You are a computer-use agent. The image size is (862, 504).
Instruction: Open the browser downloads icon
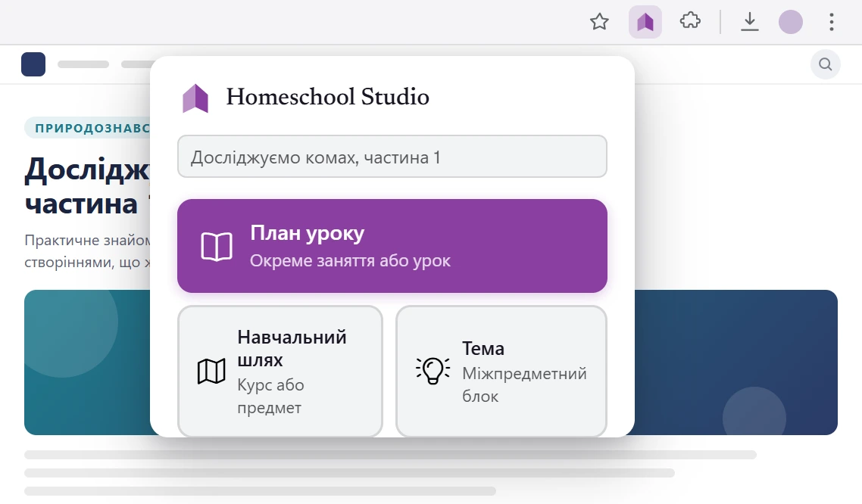pyautogui.click(x=749, y=22)
